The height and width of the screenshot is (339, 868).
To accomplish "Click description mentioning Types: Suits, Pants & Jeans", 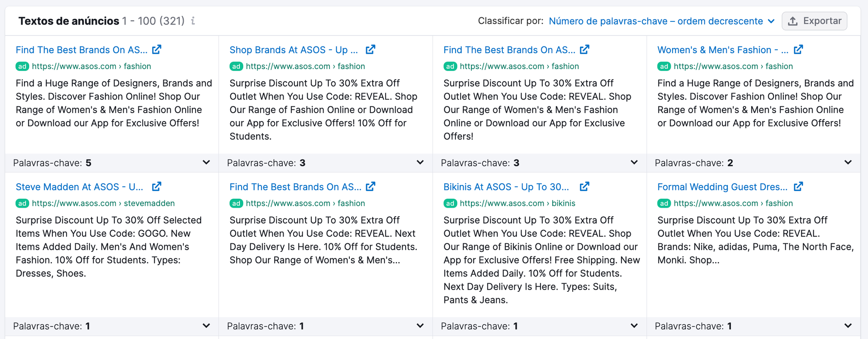I will pos(542,260).
